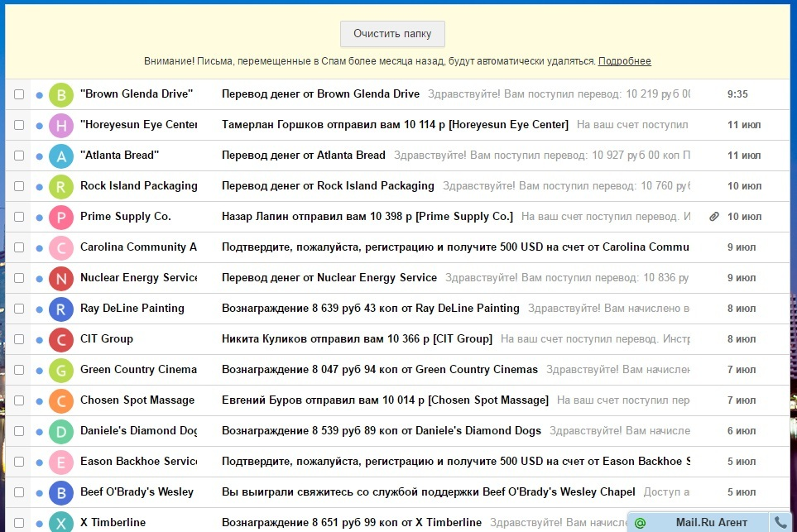
Task: Open email "Перевод денег от Brown Glenda Drive"
Action: coord(321,94)
